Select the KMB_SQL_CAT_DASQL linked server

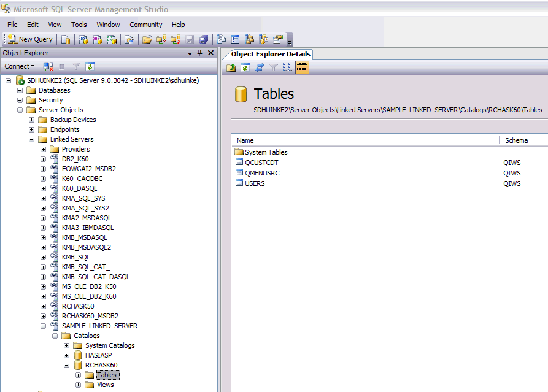96,277
